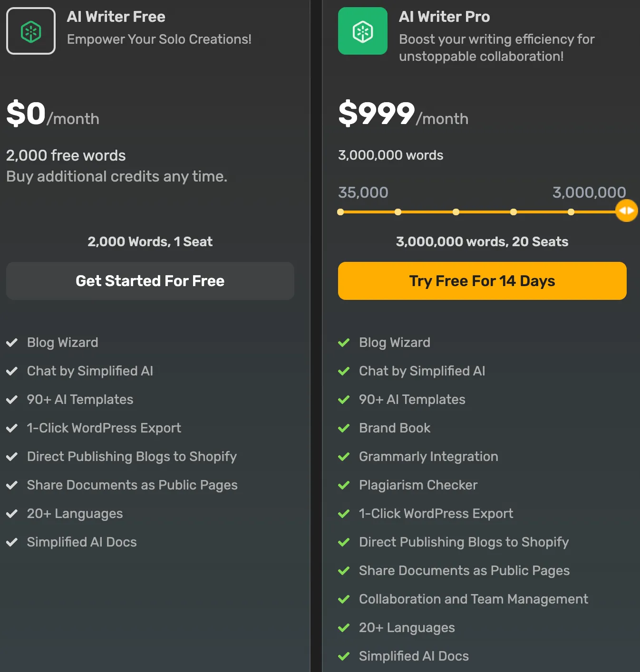The image size is (640, 672).
Task: Click green checkmark beside Grammarly Integration
Action: click(x=344, y=456)
